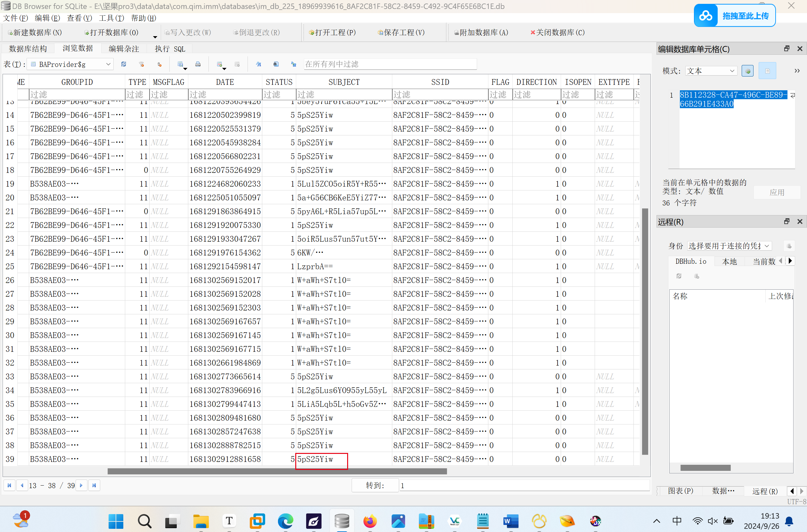The image size is (807, 532).
Task: Expand new record dropdown arrow
Action: (224, 69)
